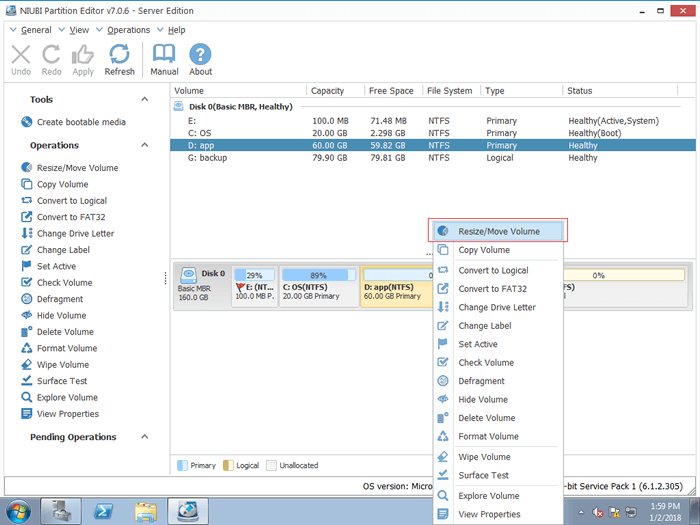This screenshot has width=700, height=525.
Task: Open the Windows Start button
Action: [x=19, y=511]
